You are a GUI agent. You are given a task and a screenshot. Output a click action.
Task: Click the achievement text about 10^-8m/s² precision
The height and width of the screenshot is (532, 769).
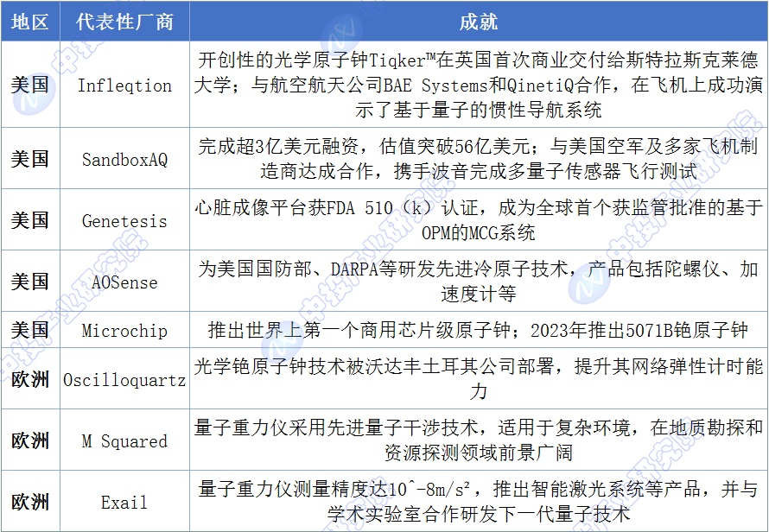[479, 502]
